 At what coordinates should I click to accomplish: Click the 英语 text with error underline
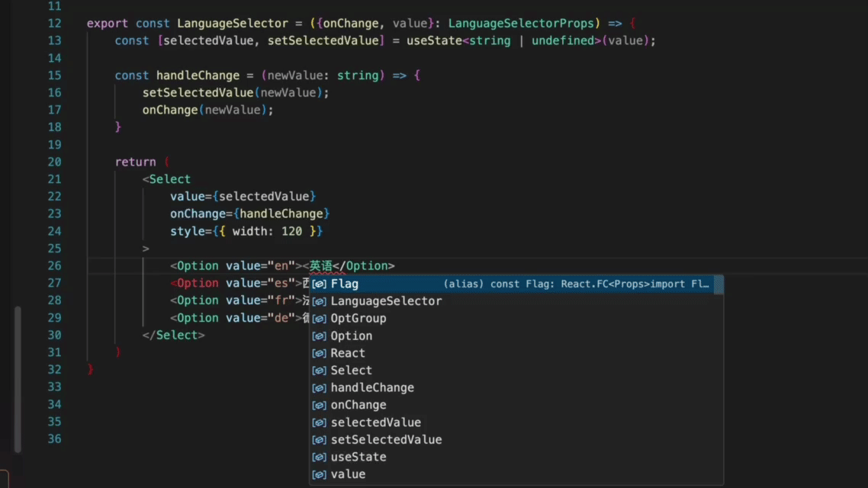[320, 265]
